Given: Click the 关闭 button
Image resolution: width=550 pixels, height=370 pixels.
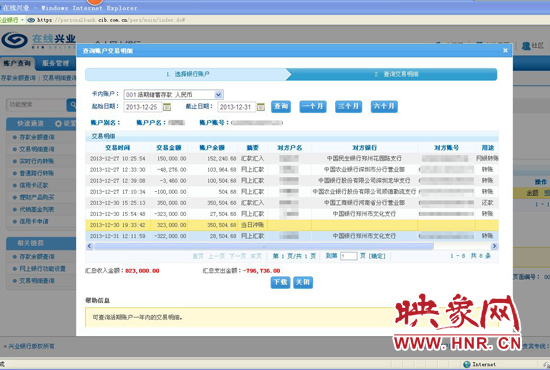Looking at the screenshot, I should pos(303,282).
